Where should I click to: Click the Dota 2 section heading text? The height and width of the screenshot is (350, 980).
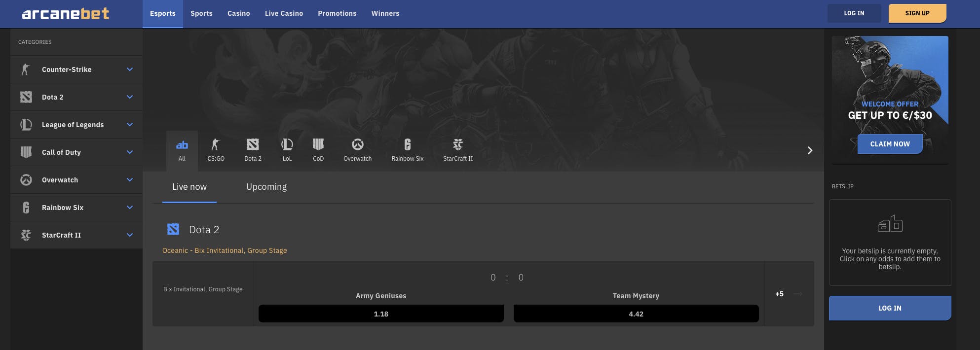pyautogui.click(x=204, y=230)
